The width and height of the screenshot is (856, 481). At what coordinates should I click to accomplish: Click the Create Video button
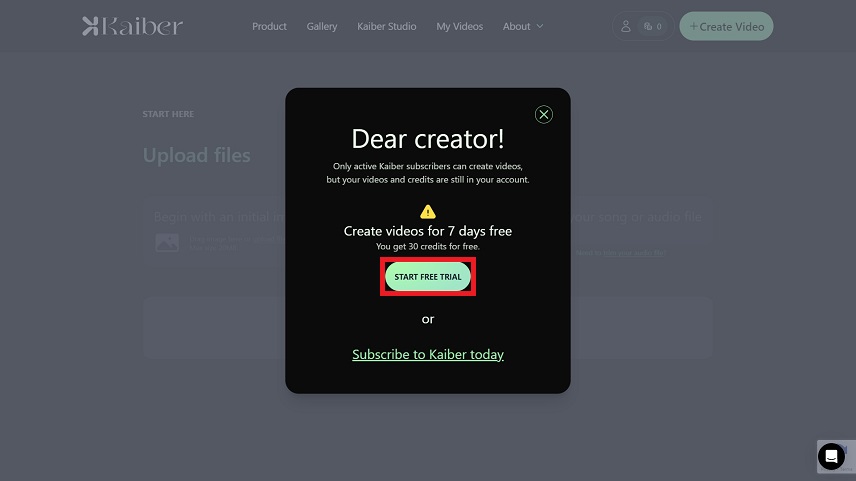(x=726, y=26)
